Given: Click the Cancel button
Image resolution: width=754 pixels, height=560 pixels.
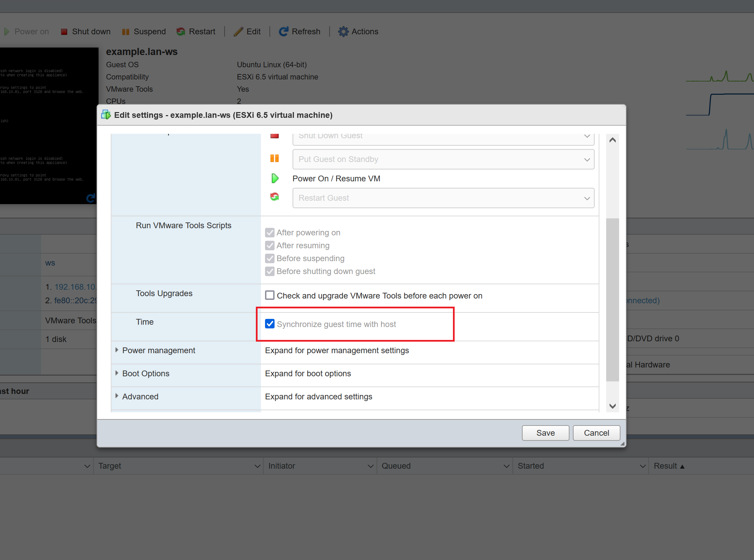Looking at the screenshot, I should 596,433.
